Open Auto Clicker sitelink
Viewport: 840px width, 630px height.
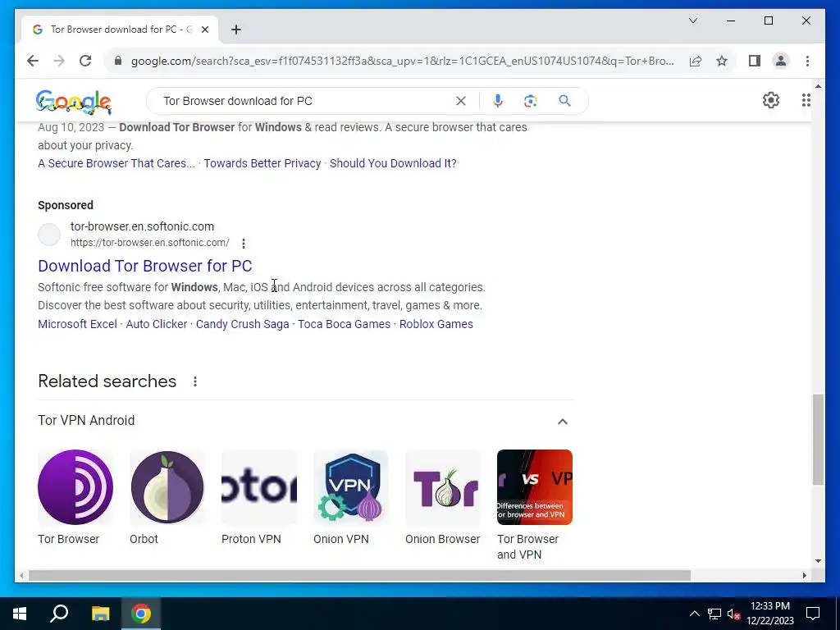pyautogui.click(x=157, y=324)
